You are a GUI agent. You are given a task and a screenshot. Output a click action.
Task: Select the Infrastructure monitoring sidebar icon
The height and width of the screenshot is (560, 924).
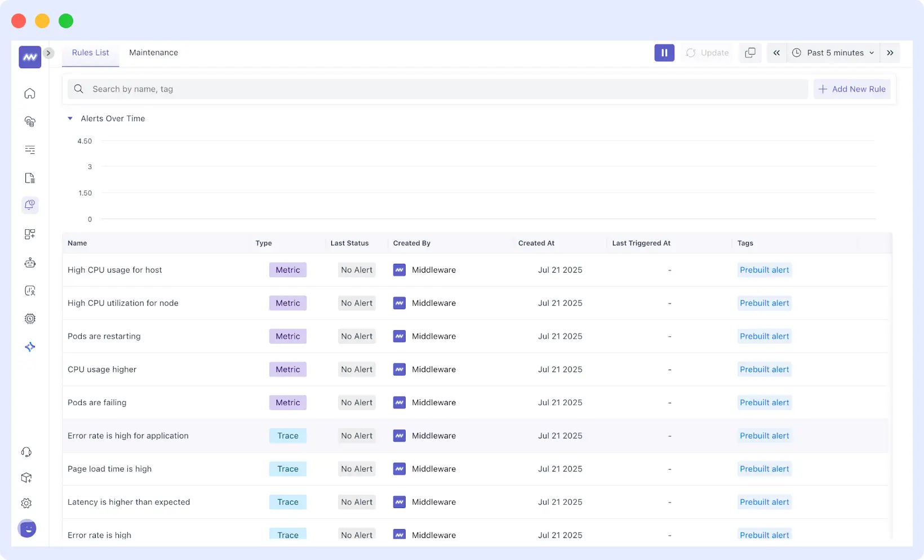click(x=29, y=122)
